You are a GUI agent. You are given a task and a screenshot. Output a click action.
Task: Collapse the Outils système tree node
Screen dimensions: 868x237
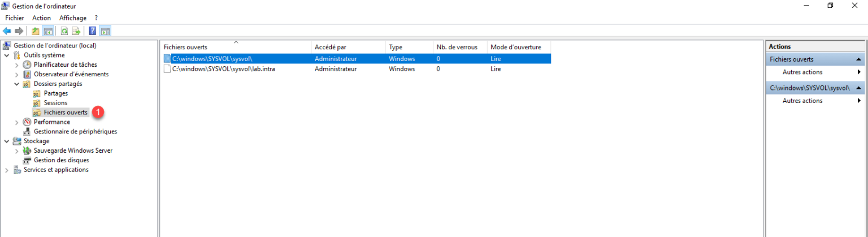[7, 55]
